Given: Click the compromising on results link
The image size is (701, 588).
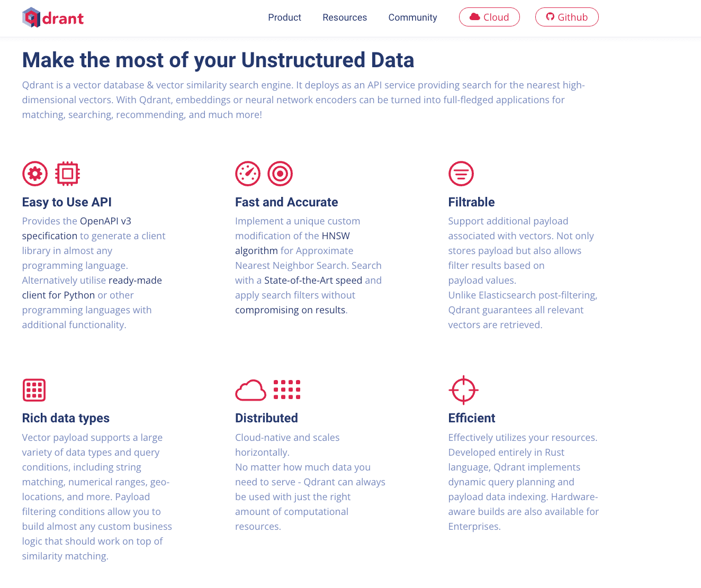Looking at the screenshot, I should point(290,310).
